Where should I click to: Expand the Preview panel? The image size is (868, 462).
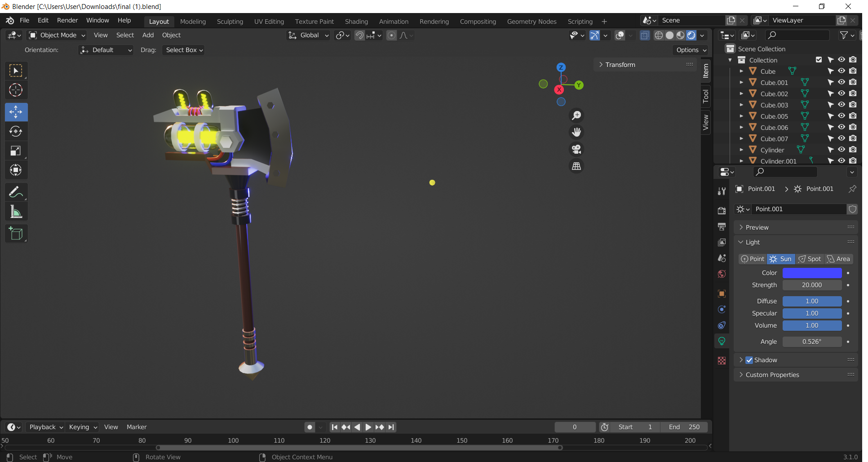coord(796,227)
